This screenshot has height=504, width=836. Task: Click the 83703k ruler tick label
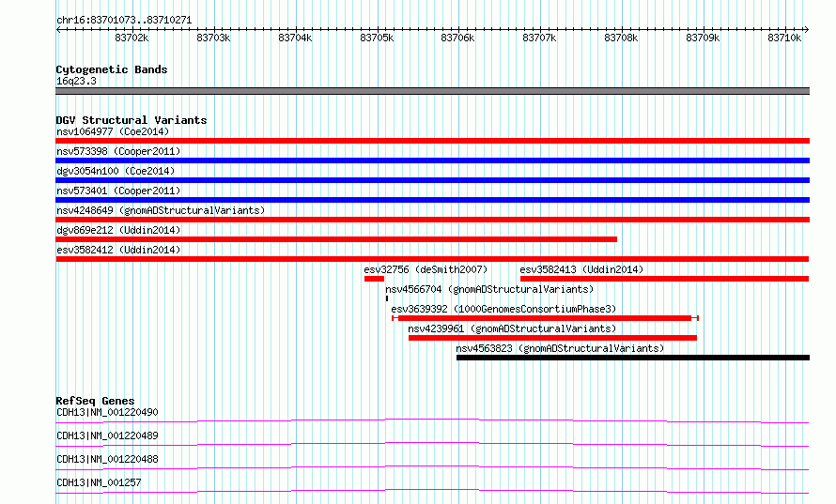(x=213, y=38)
